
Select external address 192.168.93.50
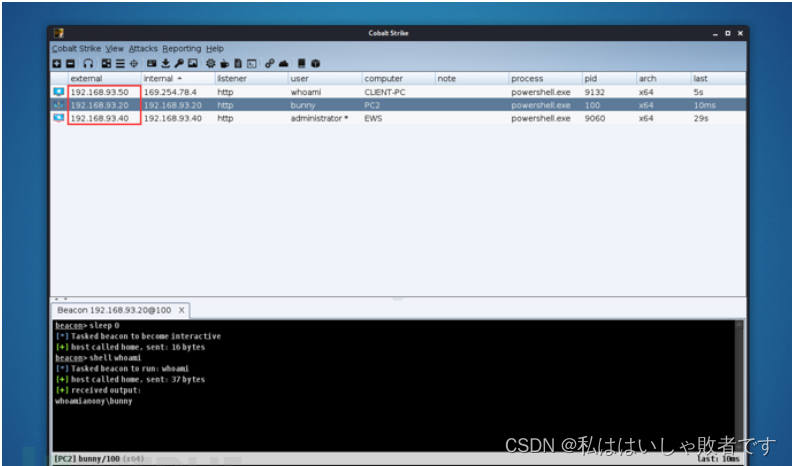[100, 92]
